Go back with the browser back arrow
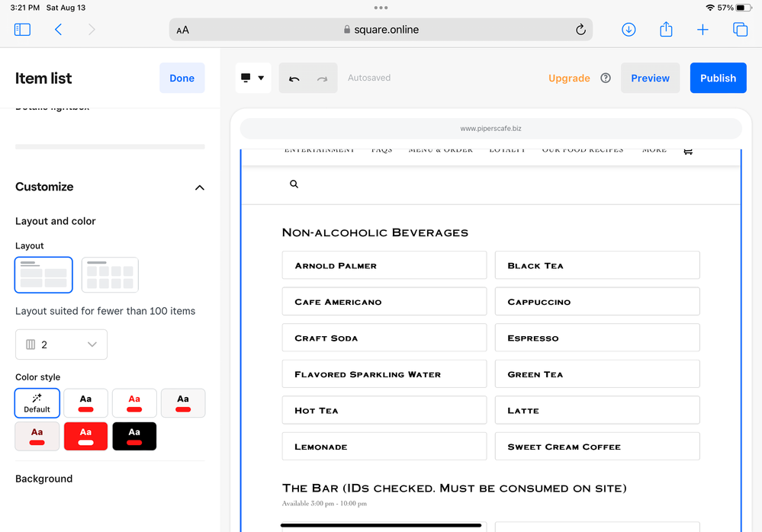The width and height of the screenshot is (762, 532). [58, 30]
